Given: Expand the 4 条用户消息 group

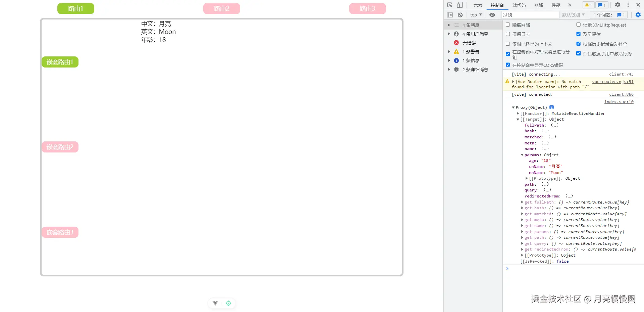Looking at the screenshot, I should coord(449,34).
